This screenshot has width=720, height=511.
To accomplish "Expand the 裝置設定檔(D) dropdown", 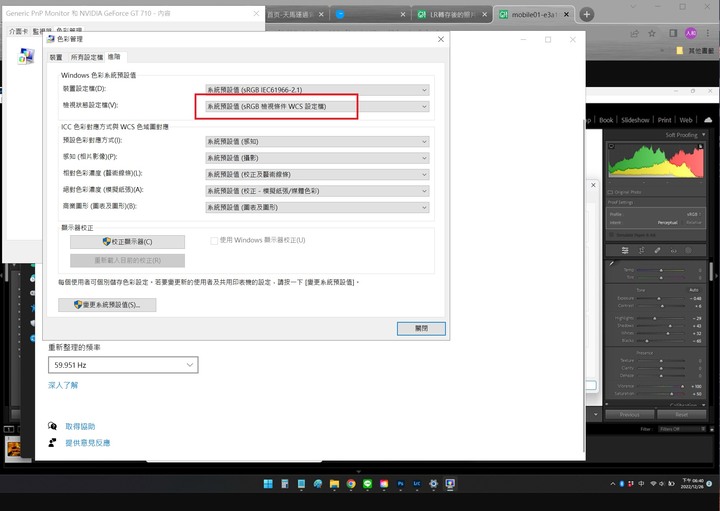I will (317, 90).
